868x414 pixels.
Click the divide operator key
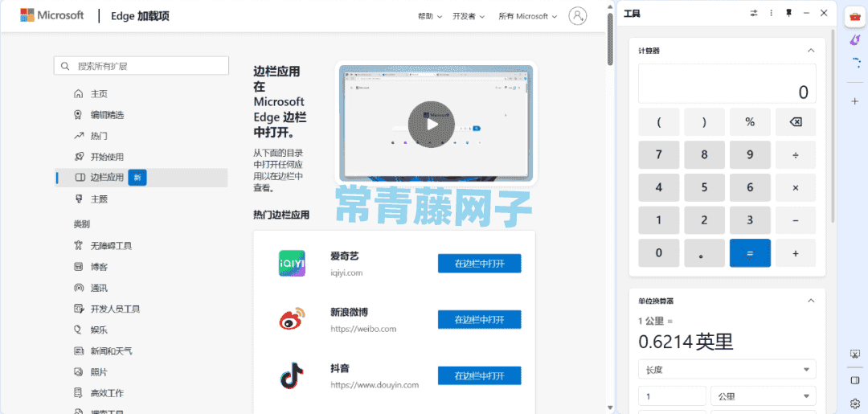[x=796, y=155]
